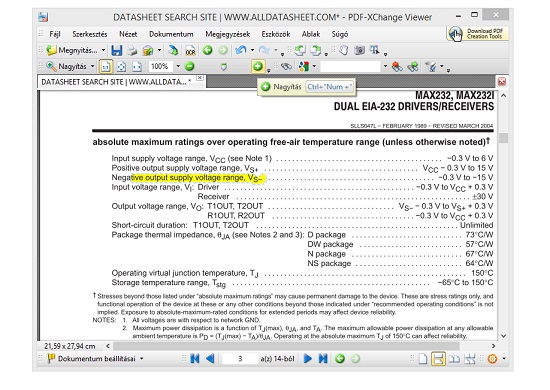Expand the search provider dropdown arrow
This screenshot has width=550, height=390.
point(314,66)
